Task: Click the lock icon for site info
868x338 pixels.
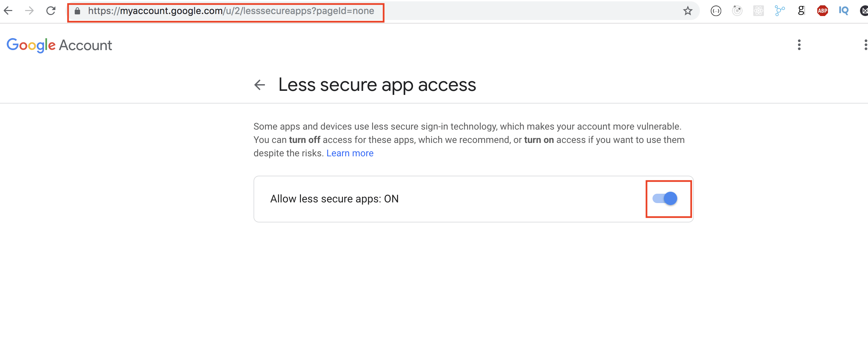Action: click(x=77, y=11)
